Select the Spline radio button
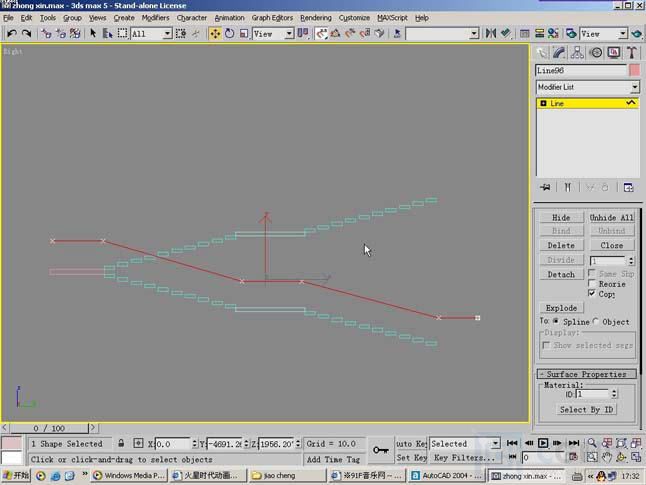Screen dimensions: 646x485 (556, 321)
